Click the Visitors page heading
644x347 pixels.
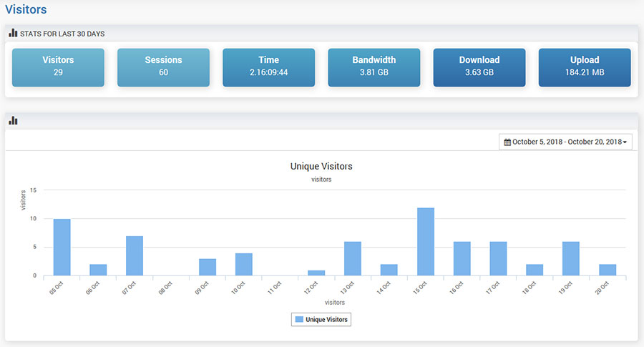coord(26,10)
